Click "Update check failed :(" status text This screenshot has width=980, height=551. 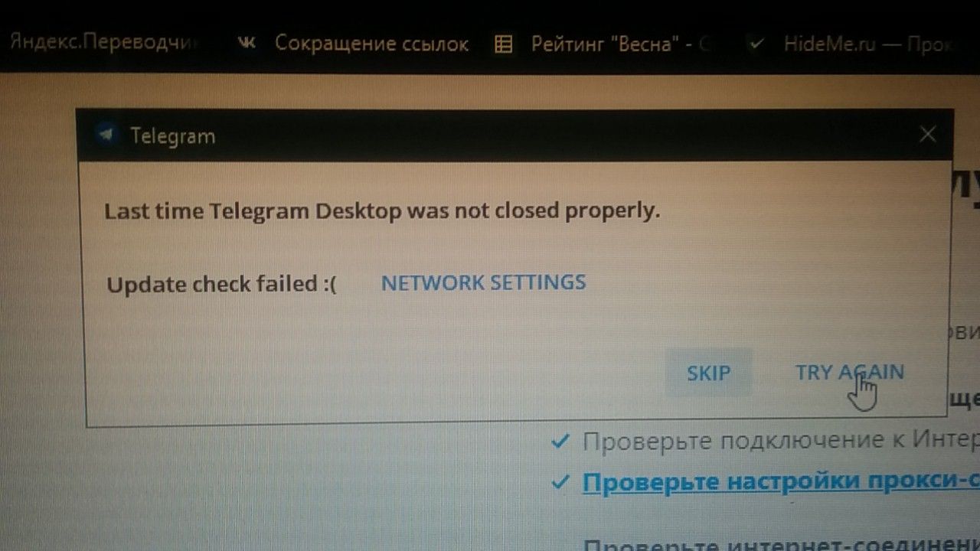tap(221, 285)
